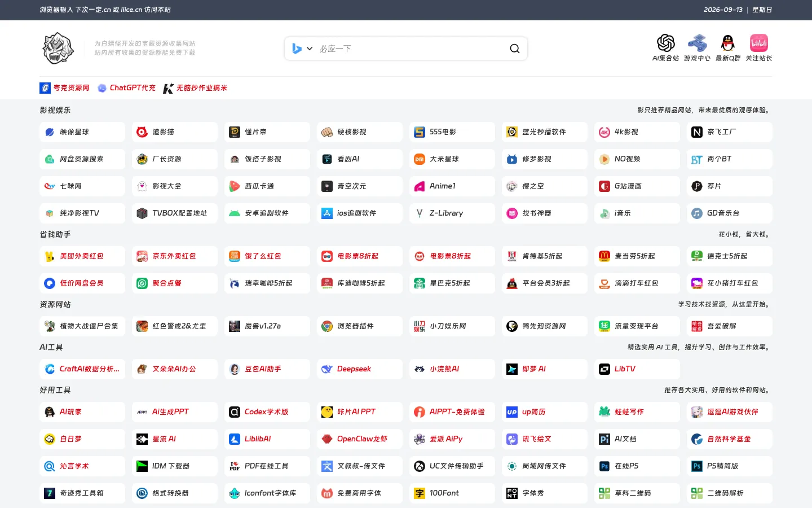Screen dimensions: 812x508
Task: Click the IDM 下载器 icon
Action: [x=142, y=466]
